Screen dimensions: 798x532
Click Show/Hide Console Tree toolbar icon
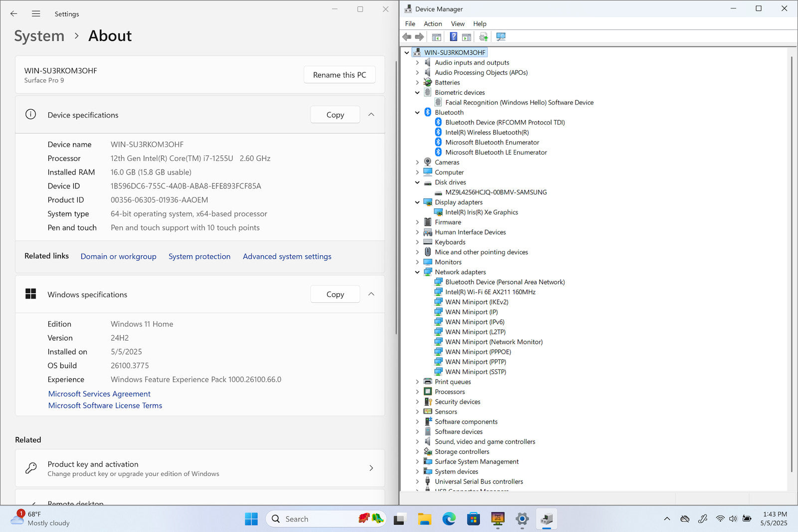pyautogui.click(x=436, y=37)
